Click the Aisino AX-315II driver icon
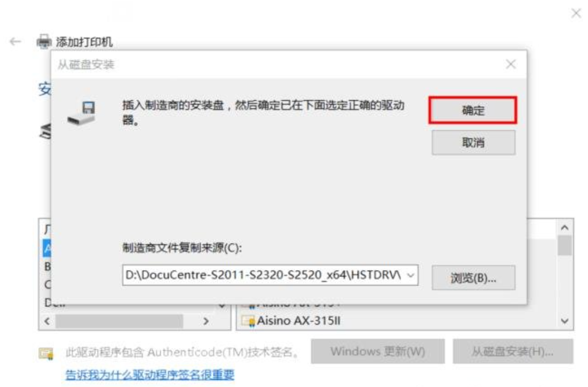Screen dimensions: 588x387 pyautogui.click(x=249, y=321)
